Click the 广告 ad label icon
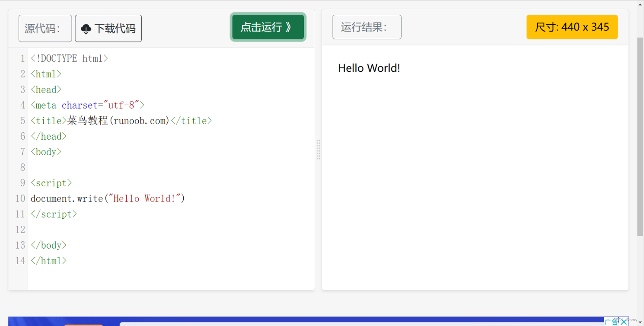The height and width of the screenshot is (326, 644). pos(612,322)
